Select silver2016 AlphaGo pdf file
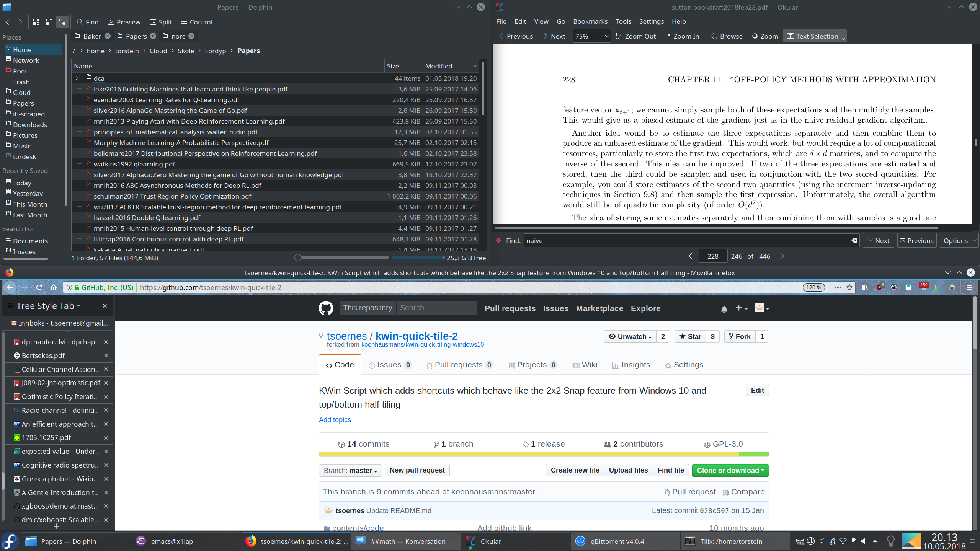This screenshot has height=551, width=980. coord(170,110)
